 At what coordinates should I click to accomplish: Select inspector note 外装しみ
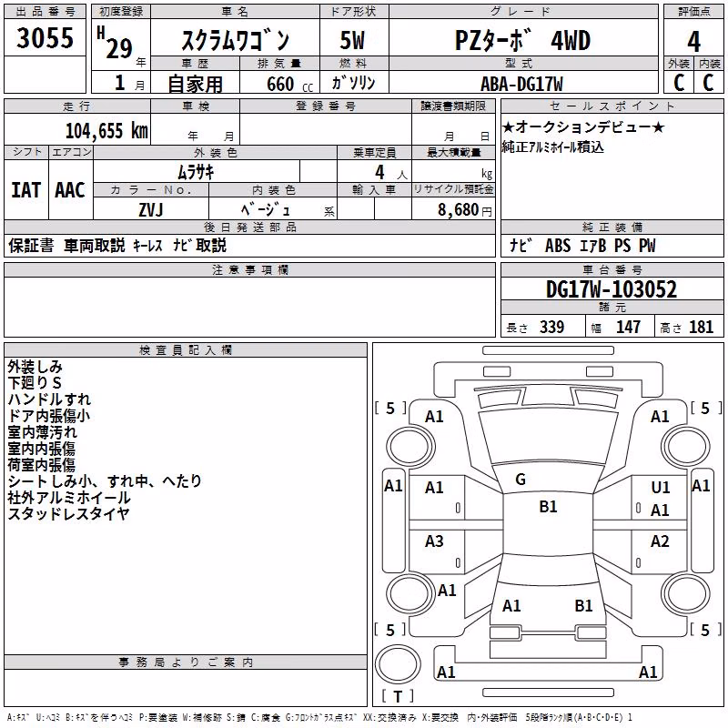(x=35, y=367)
